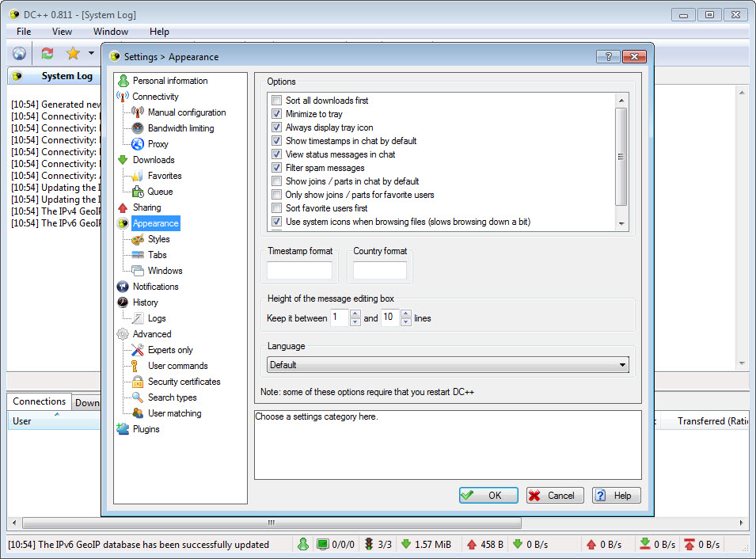The width and height of the screenshot is (756, 559).
Task: Click the History clock icon
Action: click(x=123, y=302)
